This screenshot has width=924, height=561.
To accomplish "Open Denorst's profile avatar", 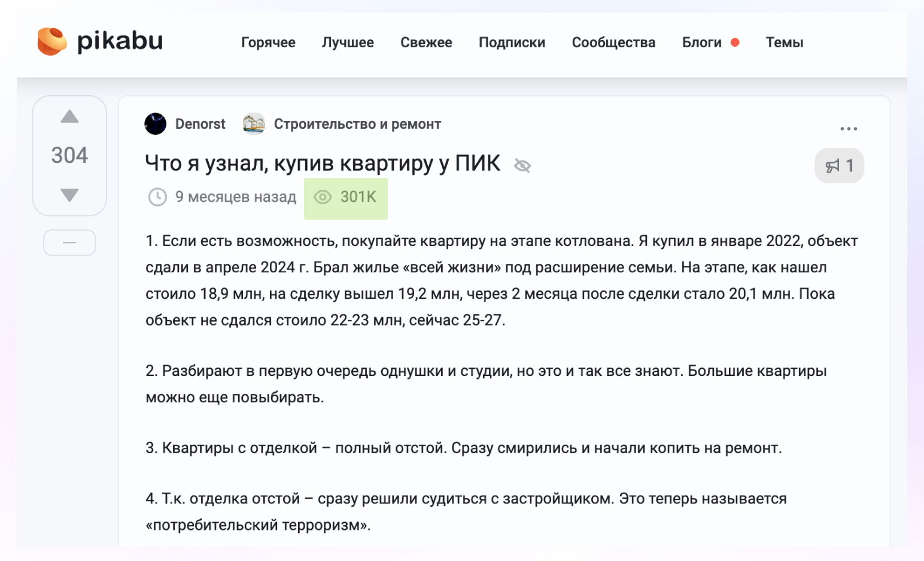I will pos(156,124).
